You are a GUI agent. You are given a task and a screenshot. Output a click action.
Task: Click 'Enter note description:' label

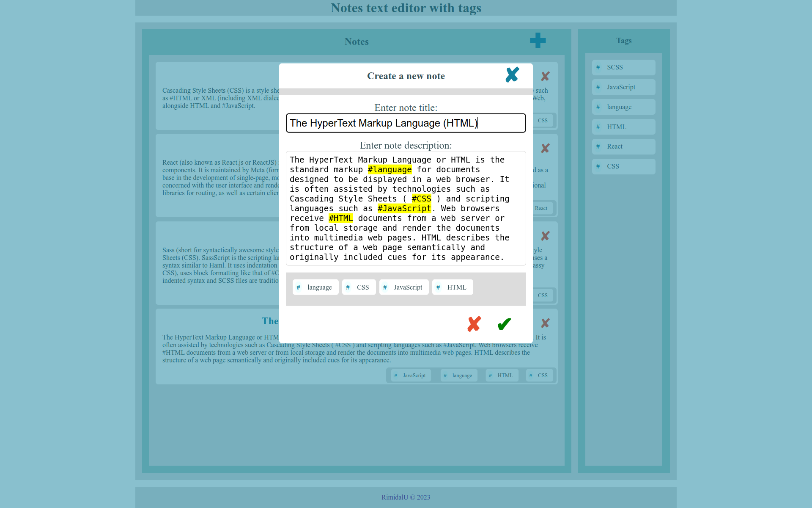pos(406,145)
